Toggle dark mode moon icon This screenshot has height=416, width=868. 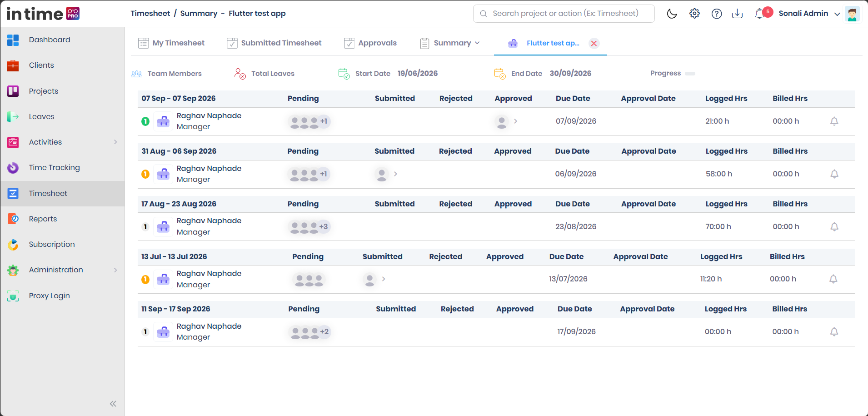(x=672, y=14)
